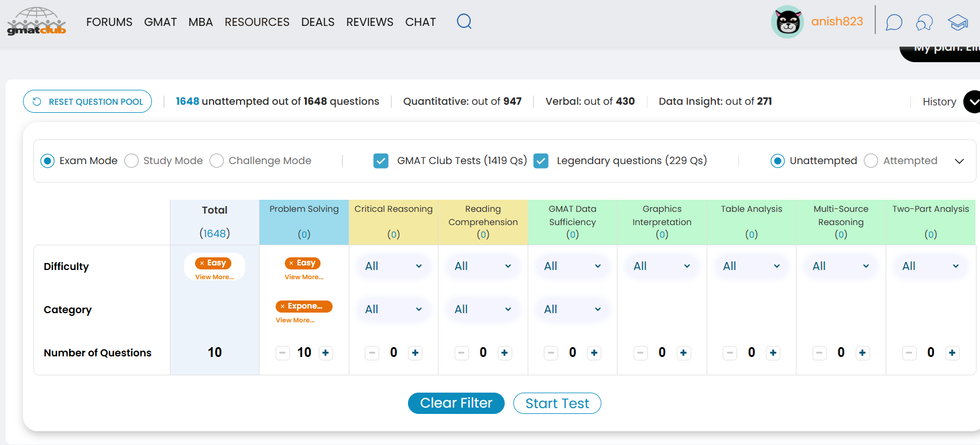This screenshot has height=445, width=980.
Task: Click the search magnifier icon
Action: click(464, 22)
